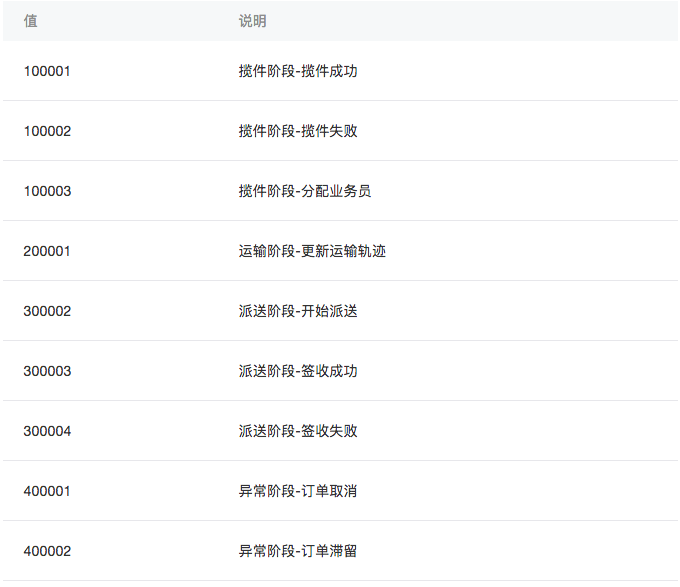Screen dimensions: 680x587
Task: Select description 运输阶段-更新运输轨迹
Action: tap(312, 251)
